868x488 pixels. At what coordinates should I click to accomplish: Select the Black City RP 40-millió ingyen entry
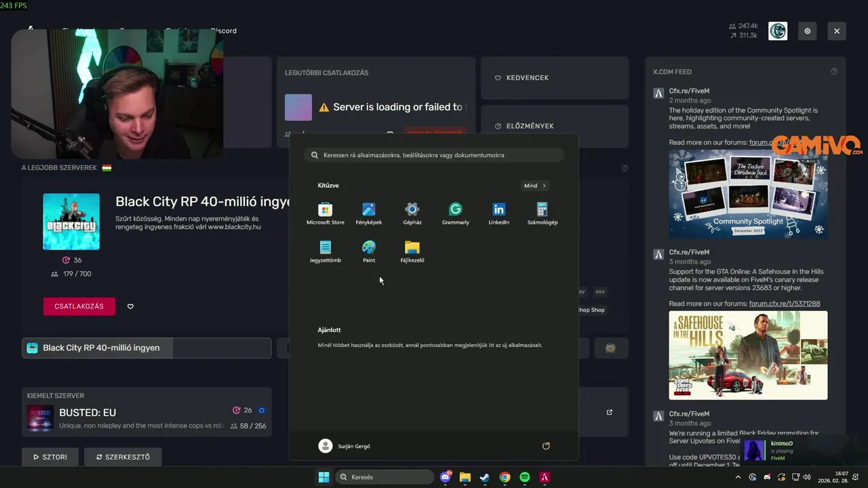coord(146,348)
